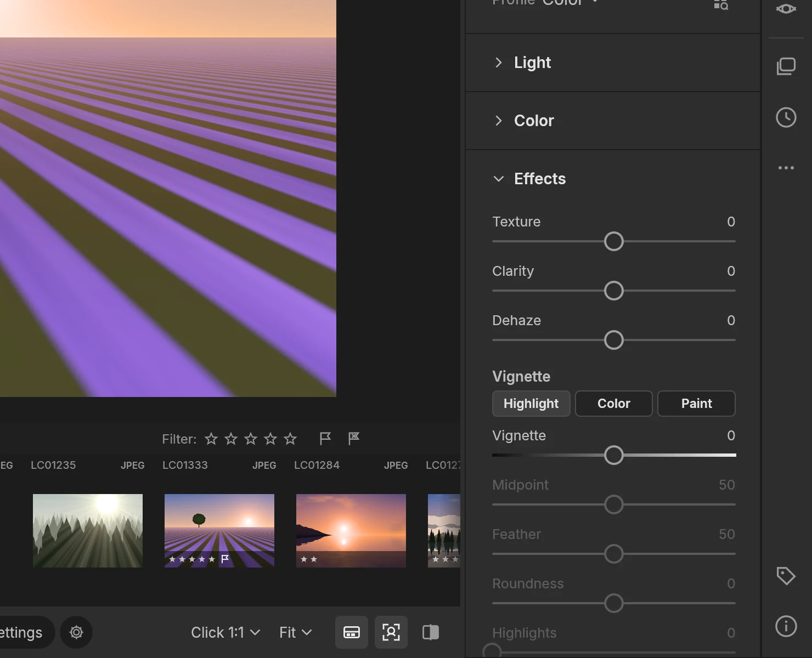Image resolution: width=812 pixels, height=658 pixels.
Task: Click the Dehaze value 0
Action: (x=731, y=320)
